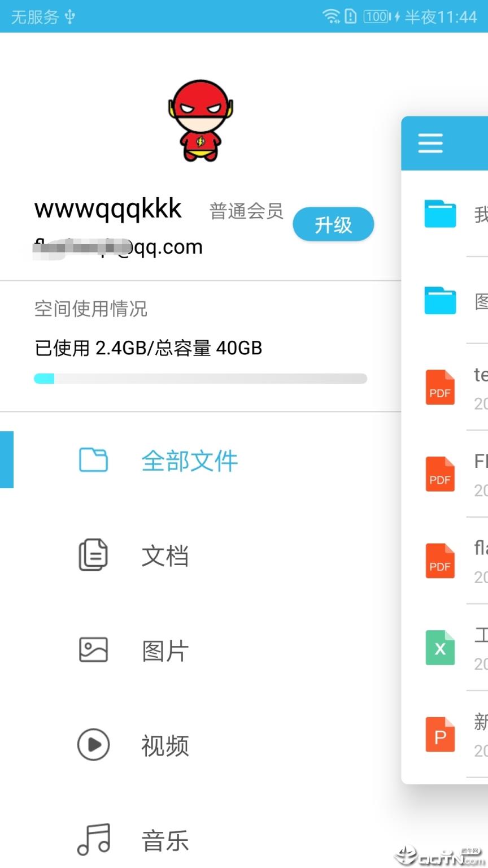Click the 音乐 music note icon
Viewport: 488px width, 868px height.
pos(93,839)
